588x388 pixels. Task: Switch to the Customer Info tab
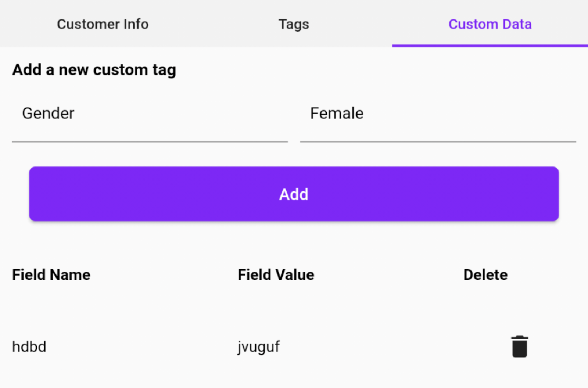pyautogui.click(x=103, y=24)
